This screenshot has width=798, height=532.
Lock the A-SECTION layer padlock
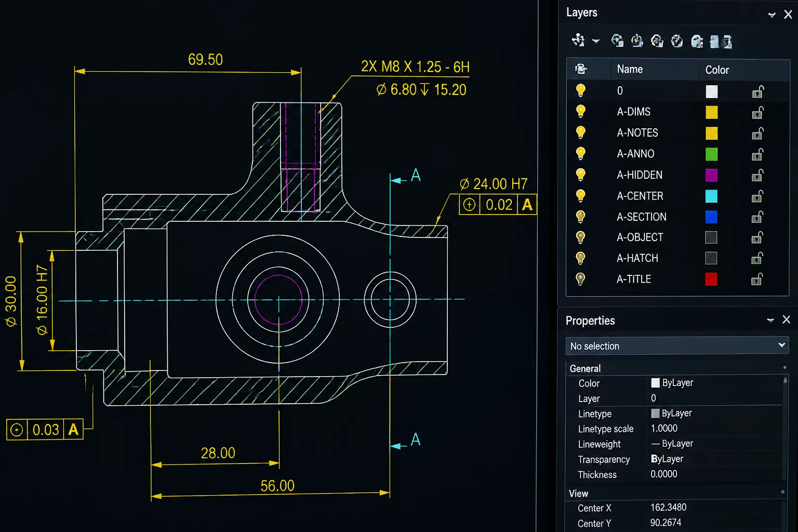[x=757, y=217]
